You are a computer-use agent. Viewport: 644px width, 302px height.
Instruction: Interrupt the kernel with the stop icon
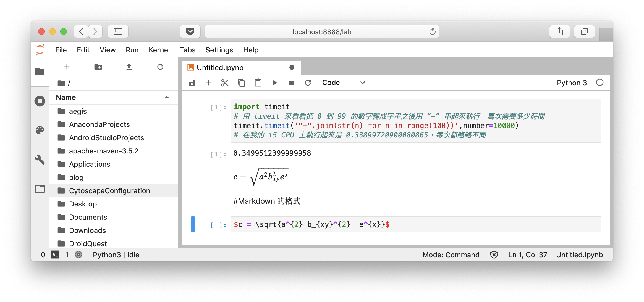pyautogui.click(x=291, y=83)
